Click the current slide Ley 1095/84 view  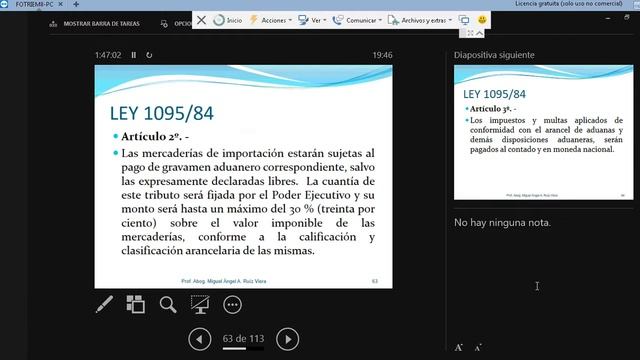(x=243, y=177)
